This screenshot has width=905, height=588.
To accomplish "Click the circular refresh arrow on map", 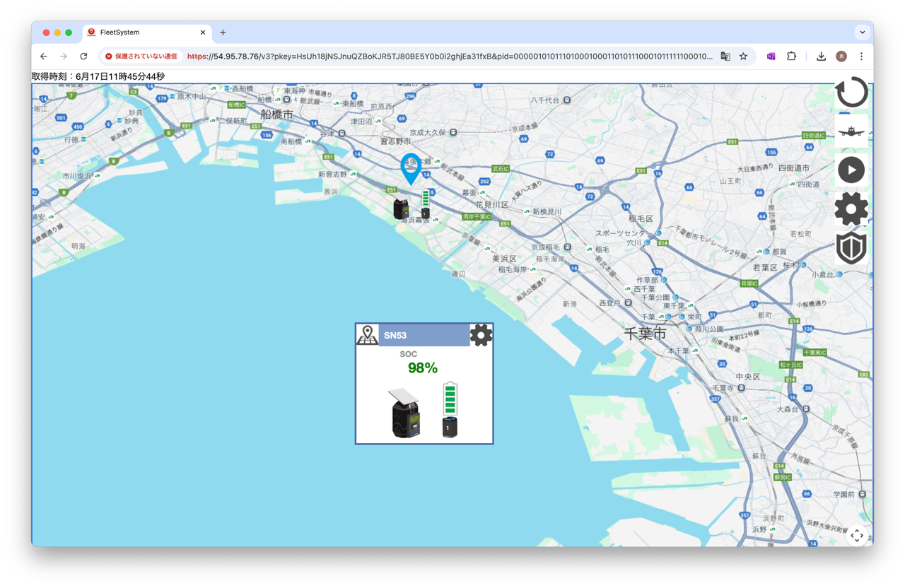I will tap(851, 93).
